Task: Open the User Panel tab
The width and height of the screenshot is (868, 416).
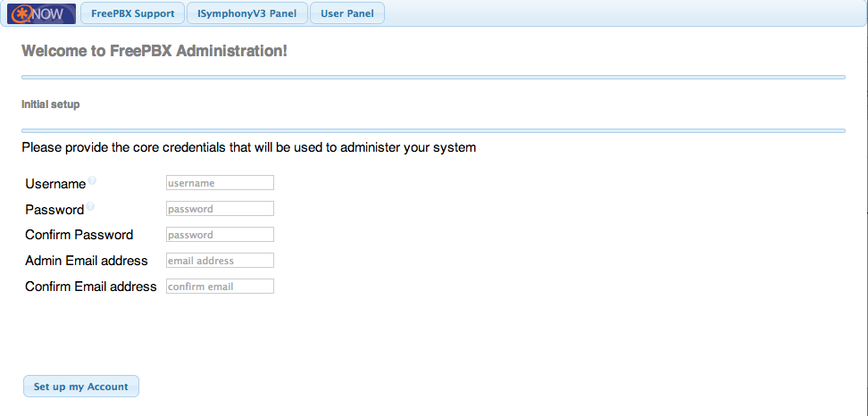Action: [347, 13]
